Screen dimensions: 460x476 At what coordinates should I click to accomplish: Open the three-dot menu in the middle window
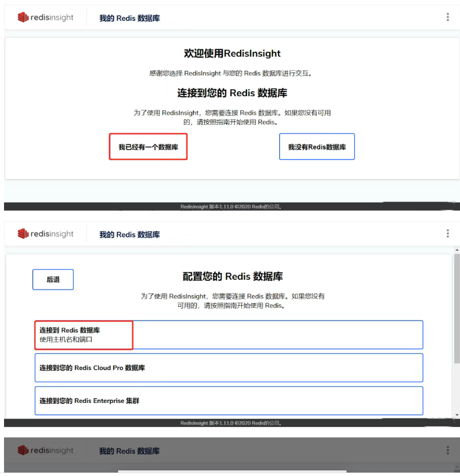click(447, 234)
